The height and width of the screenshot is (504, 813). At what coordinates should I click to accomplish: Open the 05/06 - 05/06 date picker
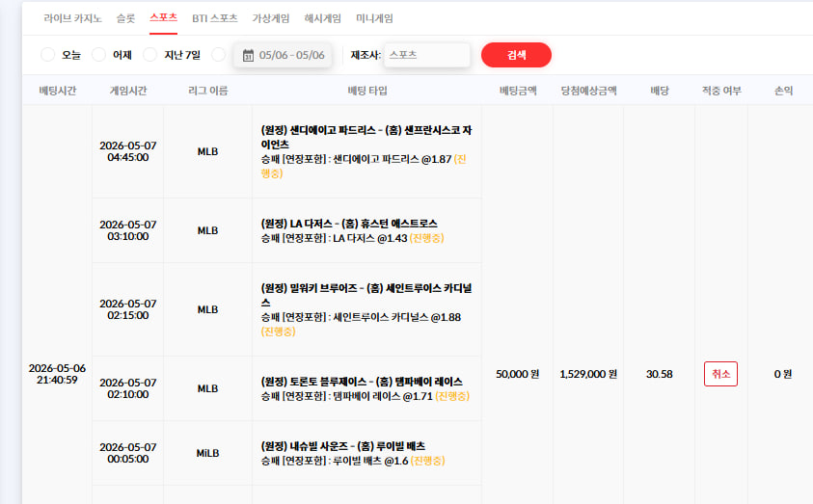coord(284,55)
